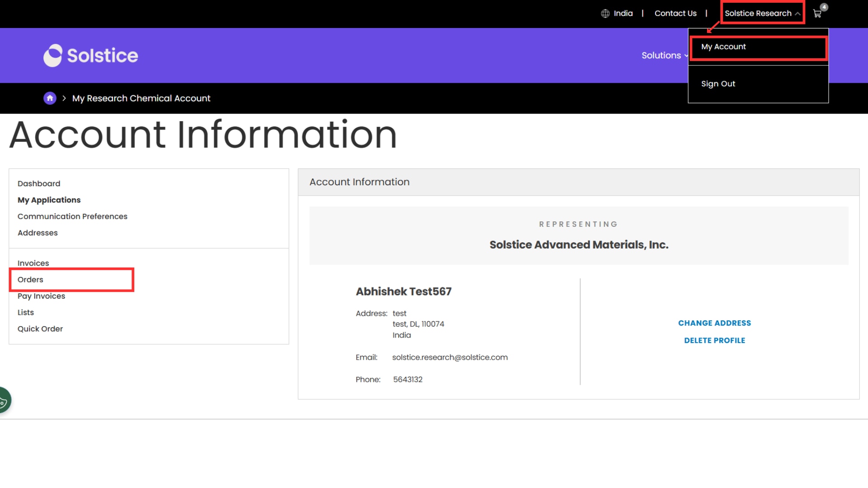Open Lists in sidebar
Image resolution: width=868 pixels, height=488 pixels.
(x=26, y=312)
